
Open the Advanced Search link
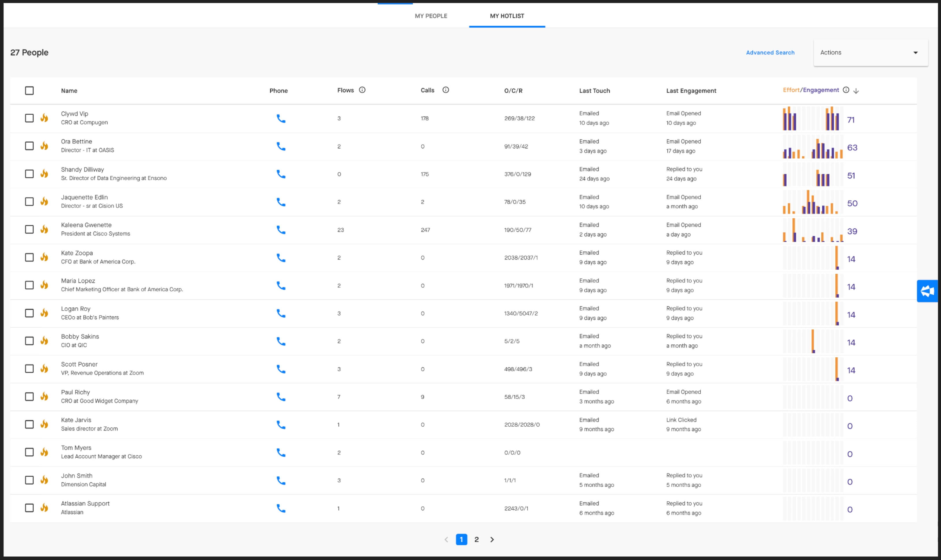(x=770, y=53)
